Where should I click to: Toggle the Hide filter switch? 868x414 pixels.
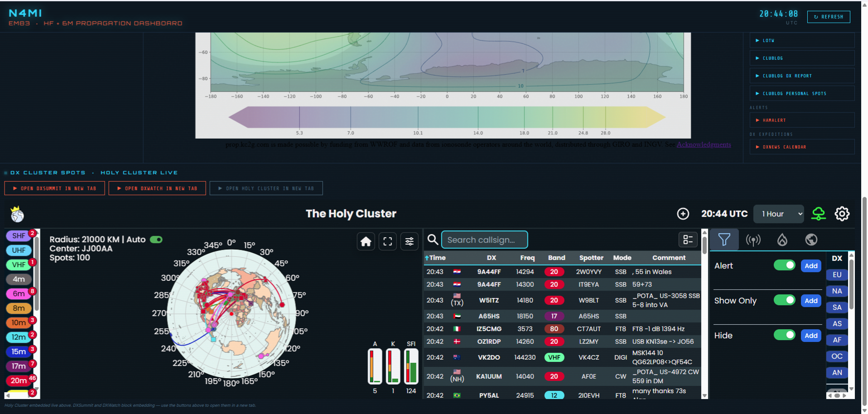(x=785, y=335)
